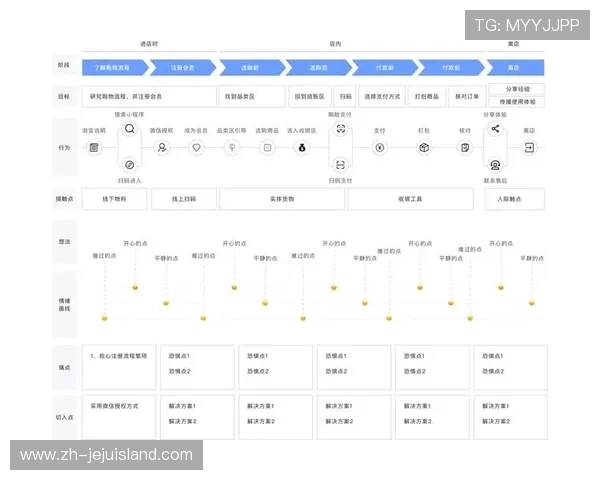Select the 品类区引导 signpost icon
600x480 pixels.
point(232,147)
